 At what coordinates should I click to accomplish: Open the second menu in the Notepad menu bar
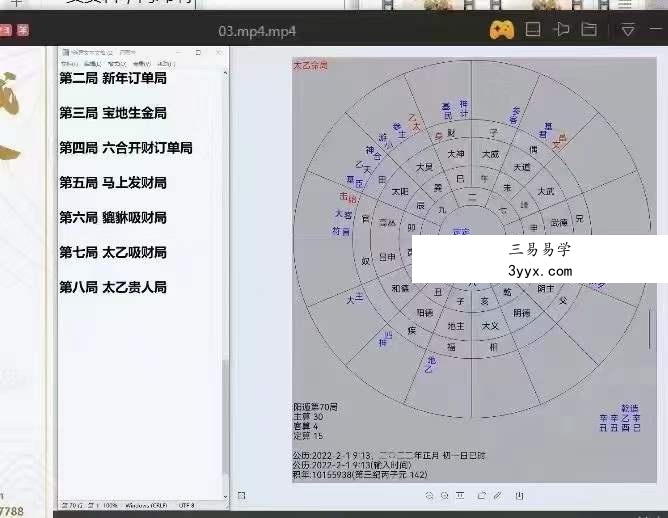click(x=92, y=64)
